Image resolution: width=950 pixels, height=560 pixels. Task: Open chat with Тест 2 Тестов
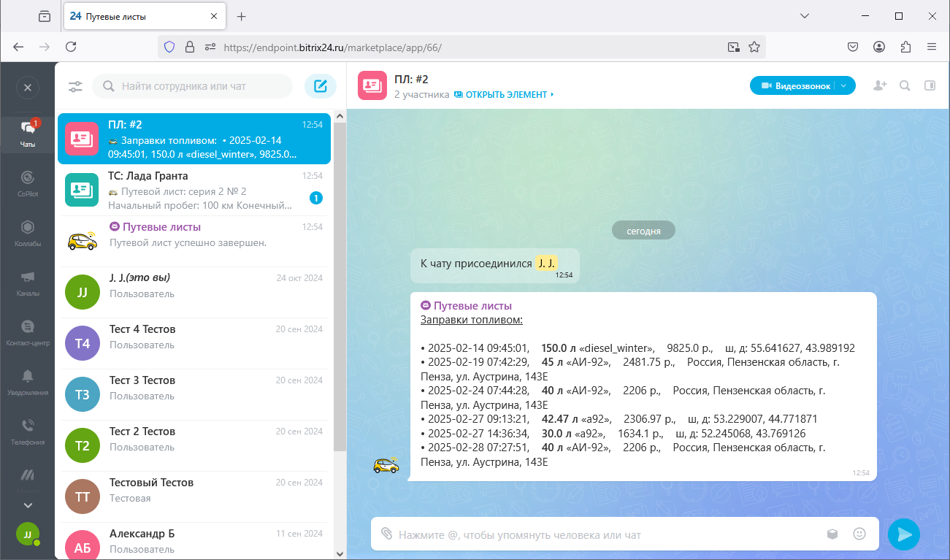coord(194,445)
